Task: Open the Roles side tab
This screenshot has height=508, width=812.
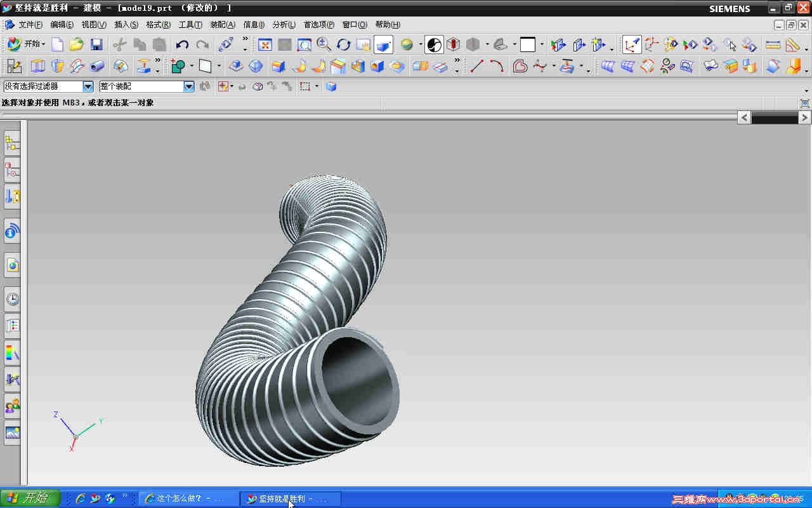Action: click(x=12, y=406)
